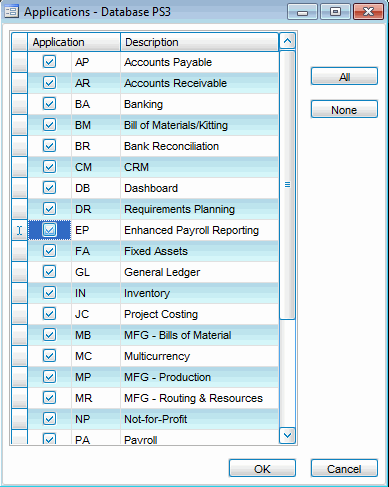Viewport: 389px width, 487px height.
Task: Click the 'MFG - Routing & Resources' cell
Action: point(199,398)
